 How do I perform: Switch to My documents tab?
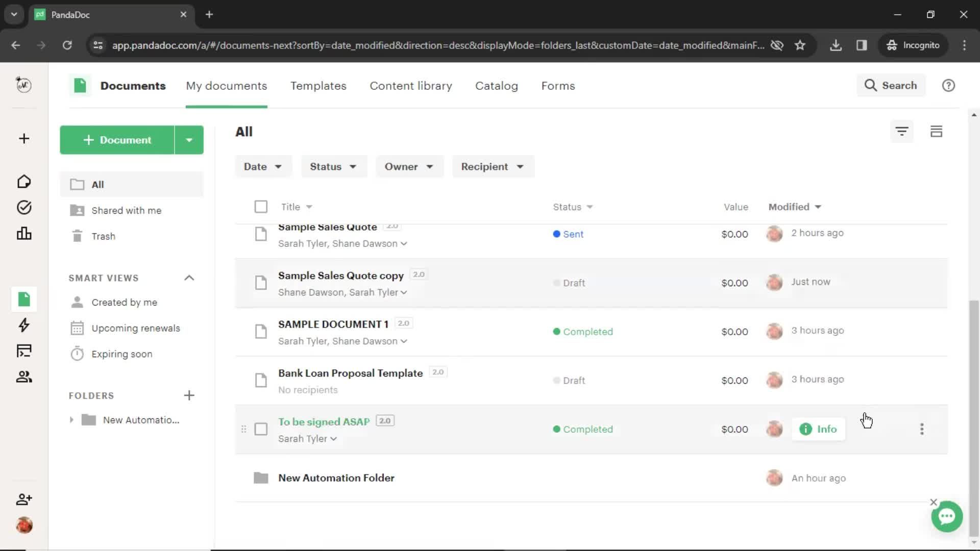click(226, 86)
